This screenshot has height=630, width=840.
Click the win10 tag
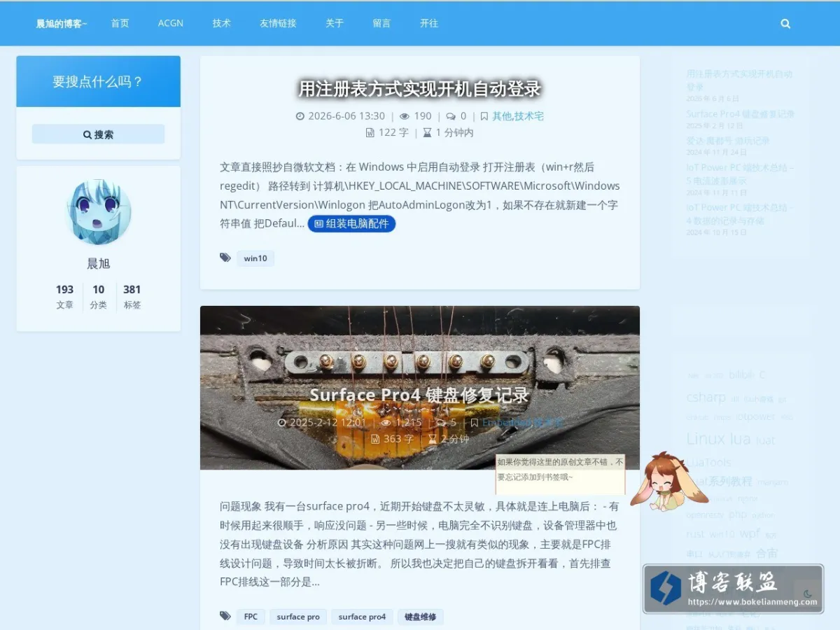point(255,258)
